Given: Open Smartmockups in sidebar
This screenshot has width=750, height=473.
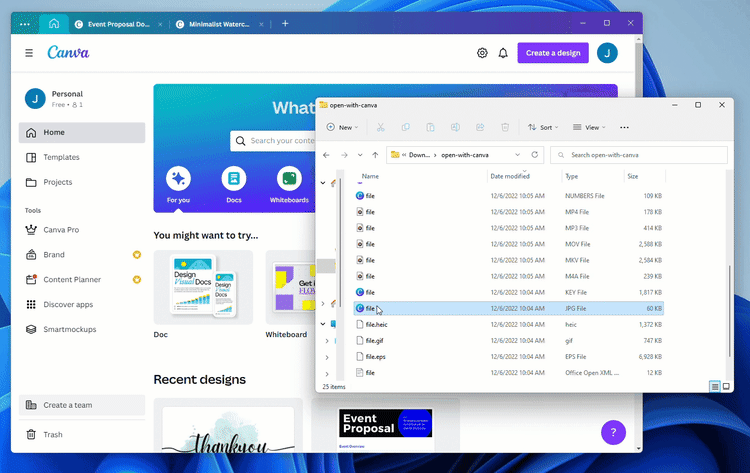Looking at the screenshot, I should click(x=82, y=330).
